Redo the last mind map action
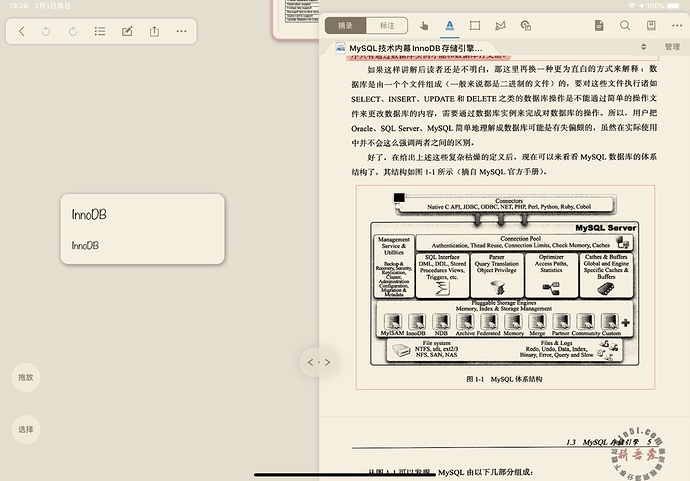Image resolution: width=690 pixels, height=481 pixels. [73, 31]
